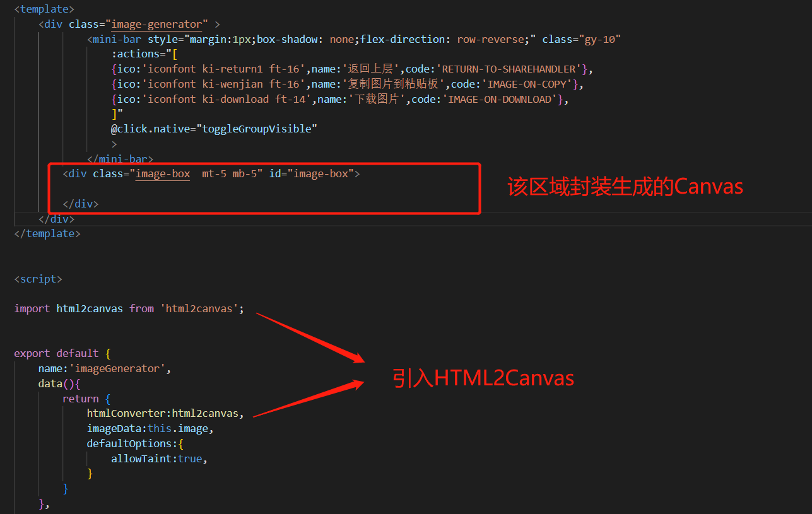
Task: Click the script opening tag
Action: 37,278
